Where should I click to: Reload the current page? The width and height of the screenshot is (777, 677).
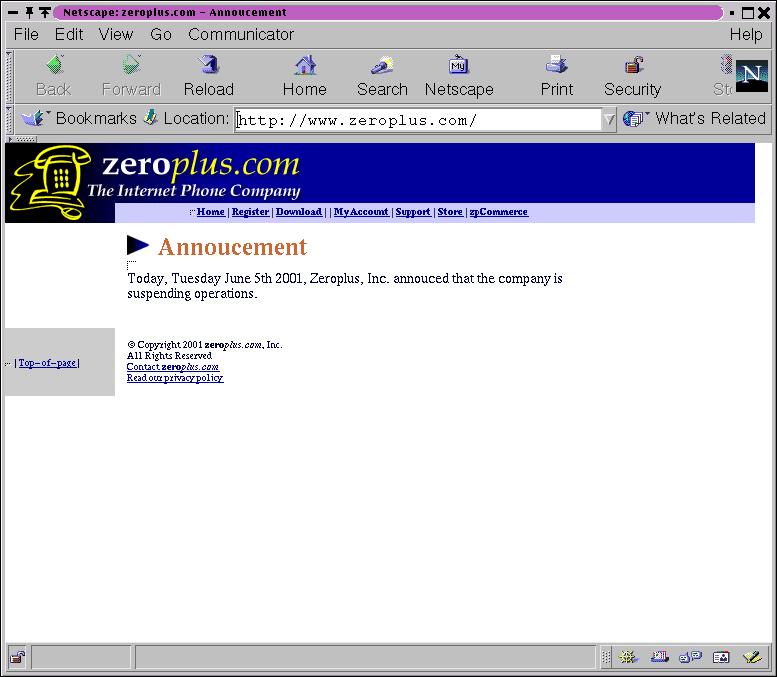point(209,76)
